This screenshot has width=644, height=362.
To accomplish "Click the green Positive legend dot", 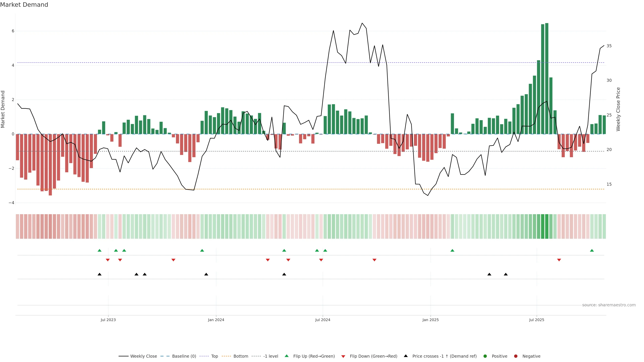I will point(485,356).
